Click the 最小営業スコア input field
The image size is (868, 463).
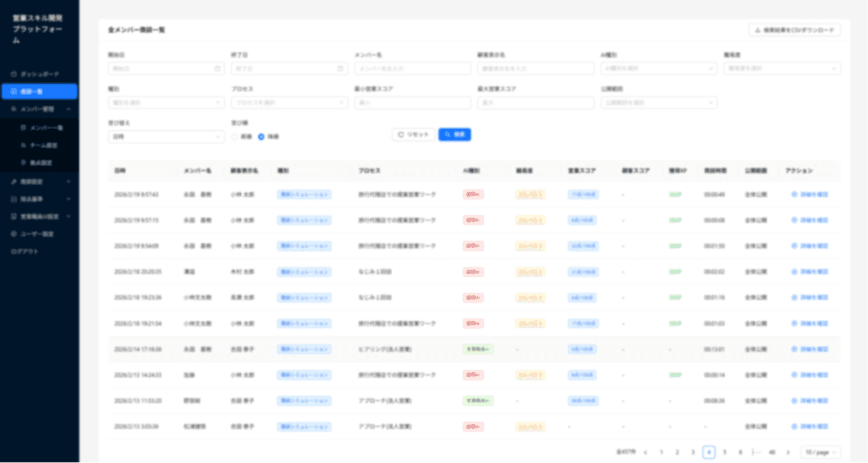[x=413, y=103]
